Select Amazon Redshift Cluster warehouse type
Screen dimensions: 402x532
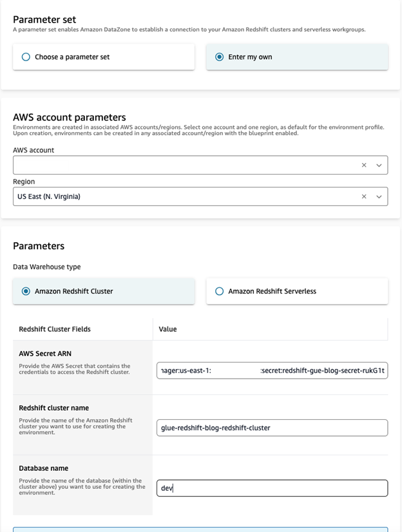coord(104,291)
